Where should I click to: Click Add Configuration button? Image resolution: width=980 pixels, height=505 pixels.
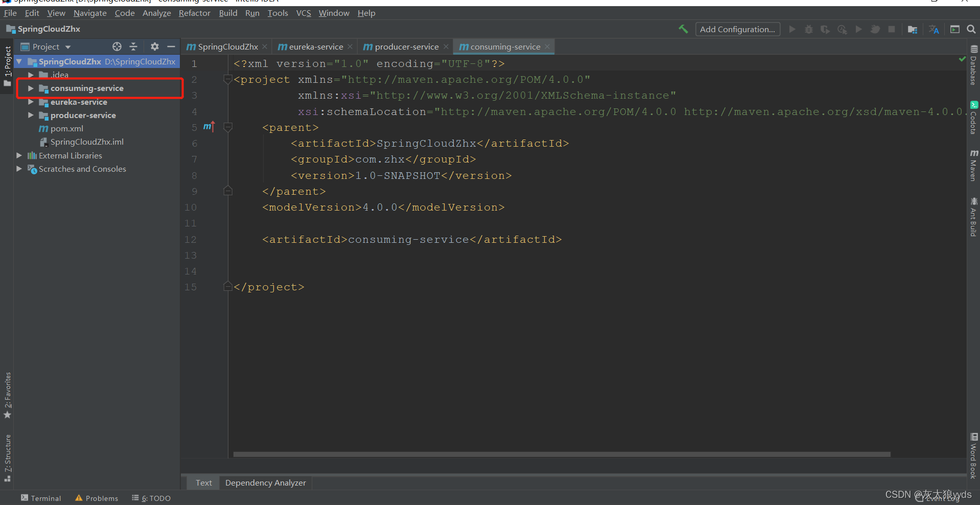(x=737, y=29)
